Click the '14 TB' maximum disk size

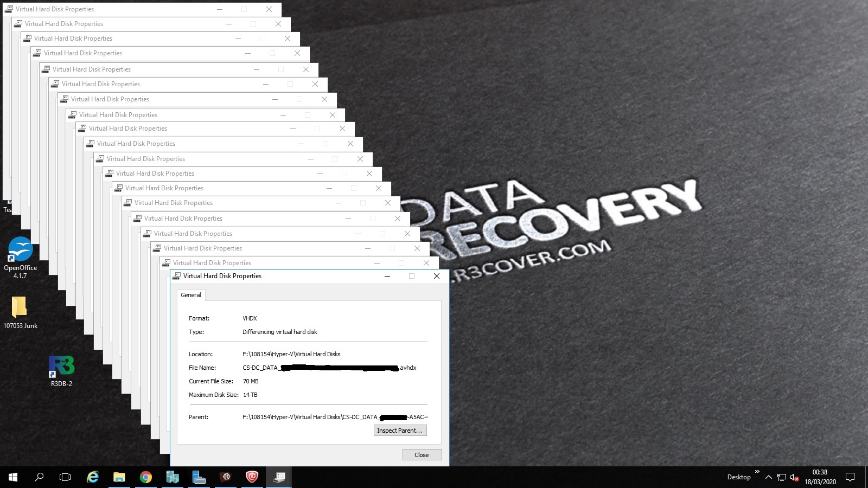point(250,395)
